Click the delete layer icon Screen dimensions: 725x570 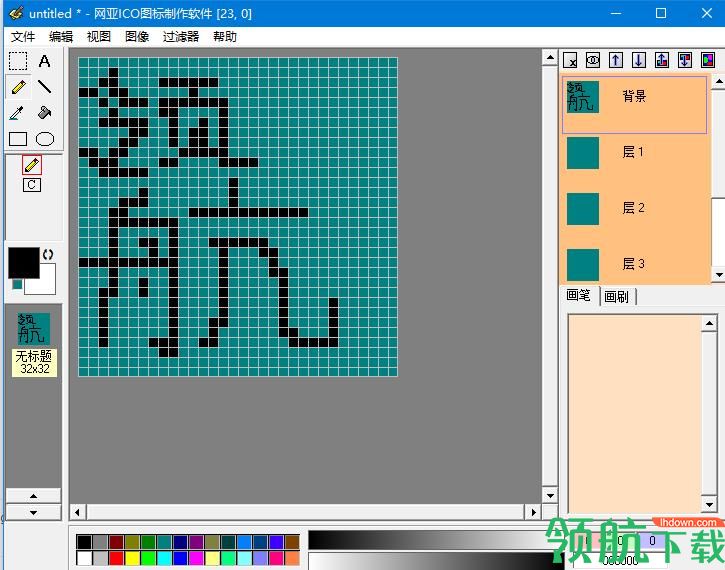(x=570, y=60)
